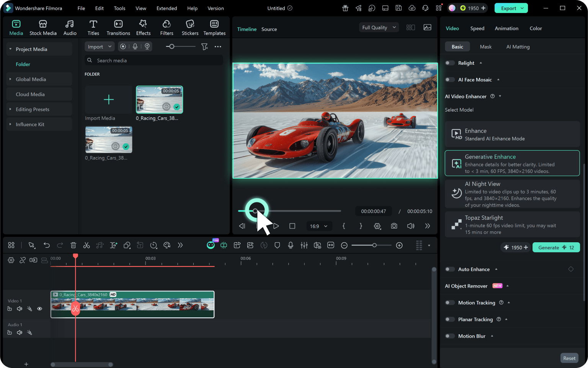Open the Titles panel
The height and width of the screenshot is (368, 588).
93,28
